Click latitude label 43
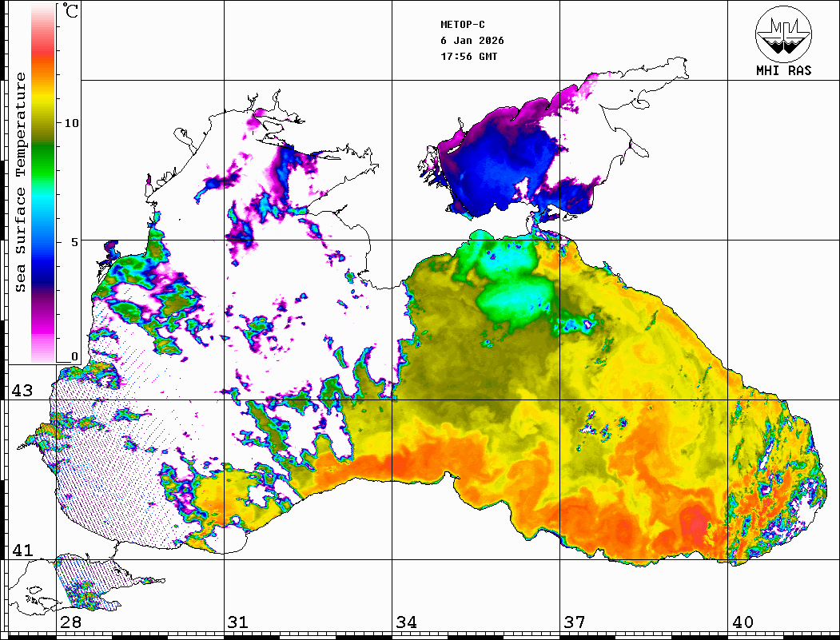Viewport: 840px width, 640px height. [21, 391]
